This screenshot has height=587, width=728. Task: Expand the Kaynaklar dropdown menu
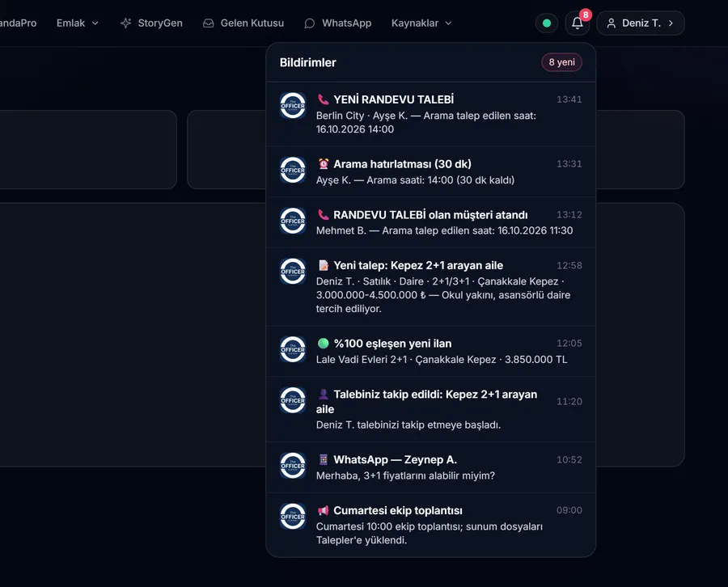pyautogui.click(x=421, y=23)
